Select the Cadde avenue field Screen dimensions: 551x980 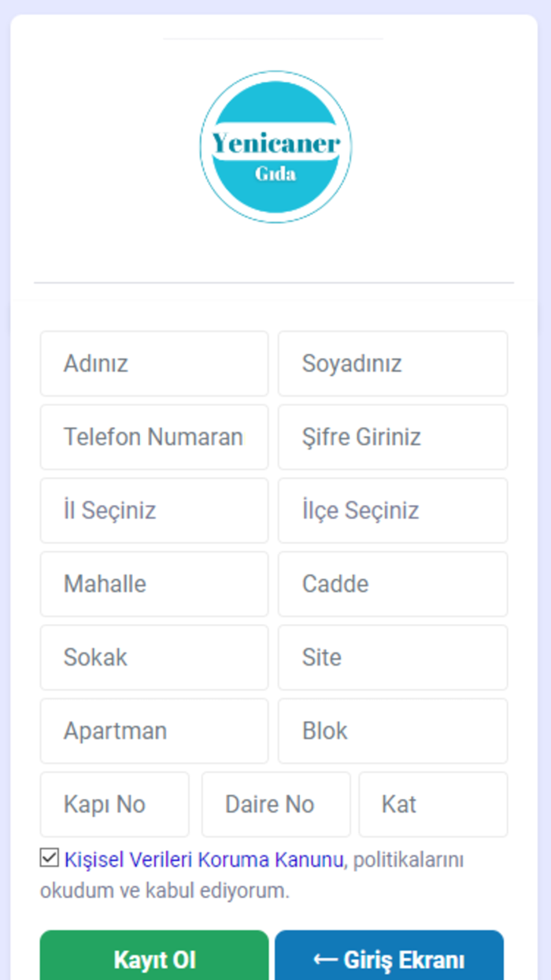point(392,584)
